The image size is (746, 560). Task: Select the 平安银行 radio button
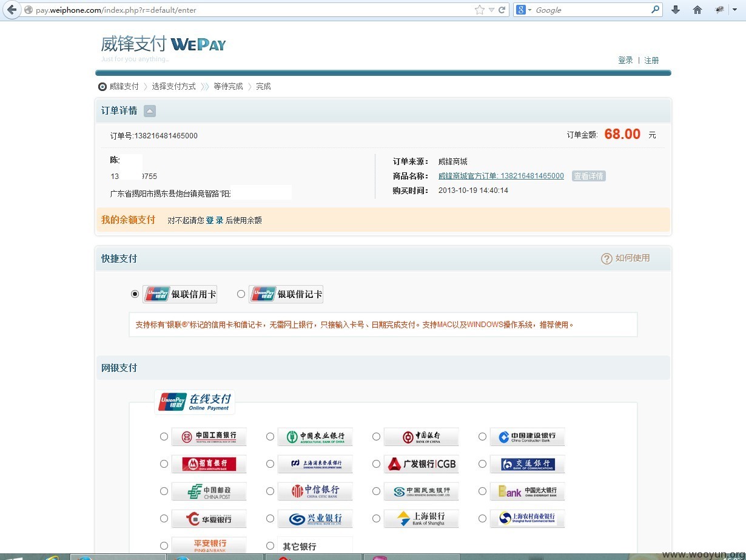pyautogui.click(x=164, y=545)
